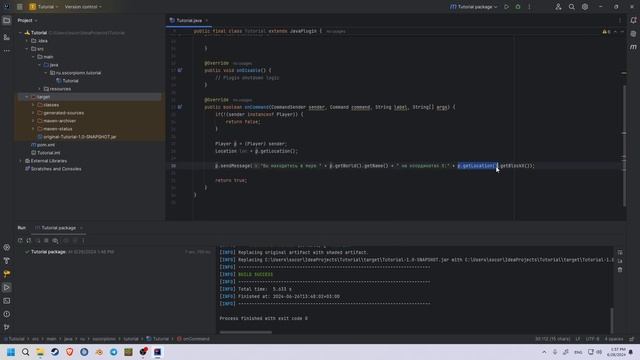
Task: Open the Structure tool window icon
Action: coord(7,37)
